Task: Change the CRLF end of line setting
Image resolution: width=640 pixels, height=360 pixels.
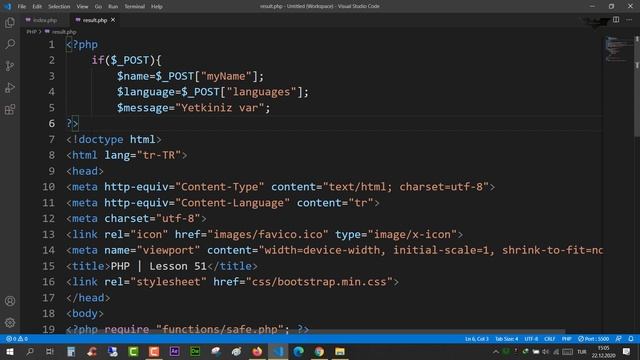Action: (x=550, y=339)
